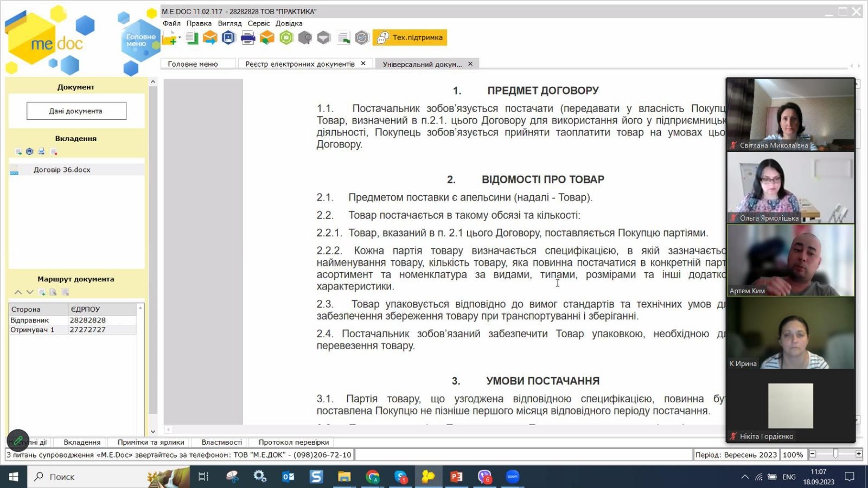Click the Період: Вересень 2023 status field
The height and width of the screenshot is (488, 868).
point(736,454)
